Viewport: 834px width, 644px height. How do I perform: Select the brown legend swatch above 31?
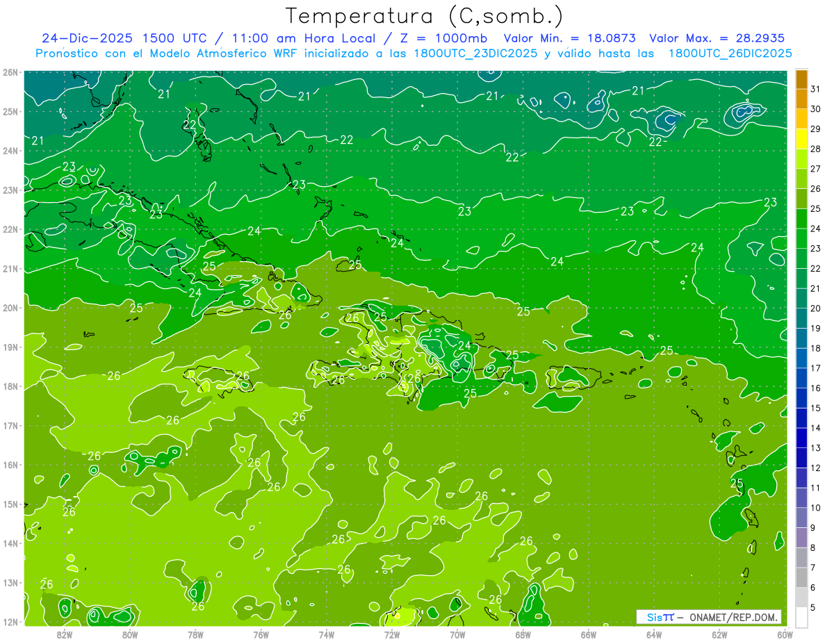click(x=801, y=79)
